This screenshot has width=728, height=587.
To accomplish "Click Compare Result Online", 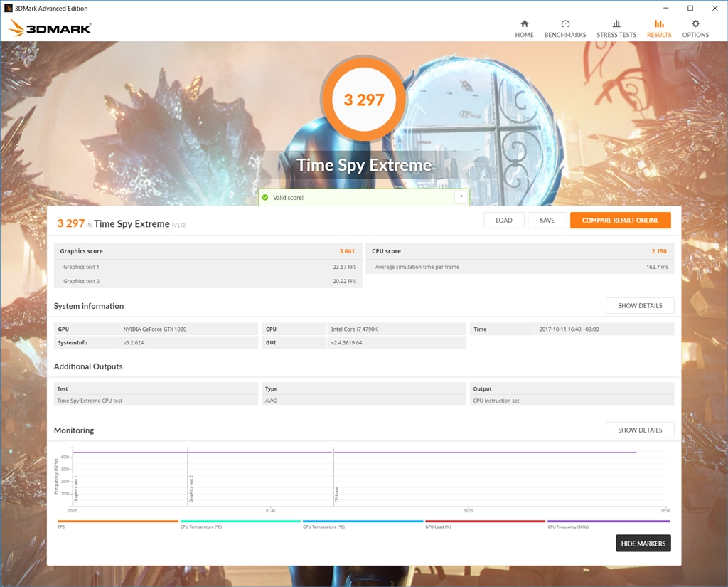I will coord(620,221).
